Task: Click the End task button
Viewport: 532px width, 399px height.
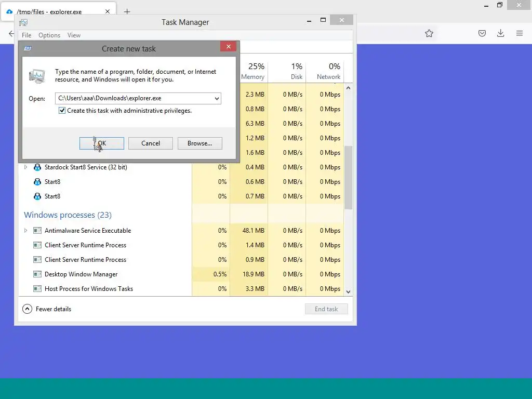Action: (x=326, y=309)
